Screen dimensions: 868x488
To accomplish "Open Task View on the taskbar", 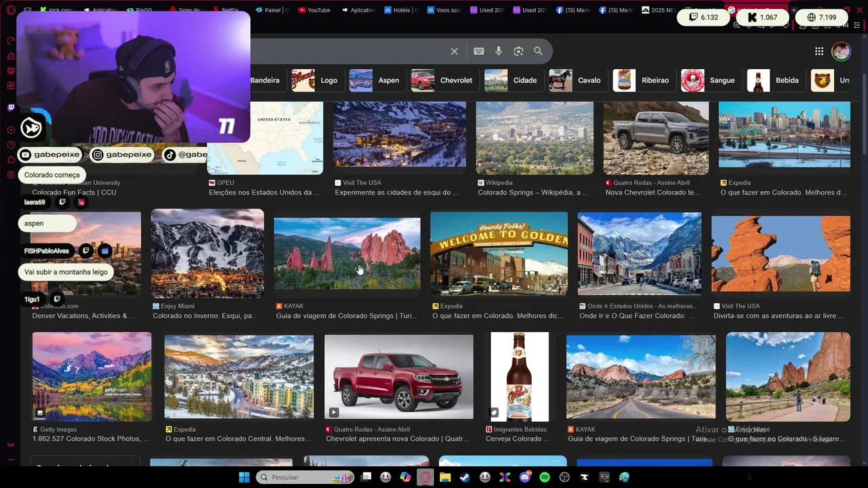I will coord(366,477).
